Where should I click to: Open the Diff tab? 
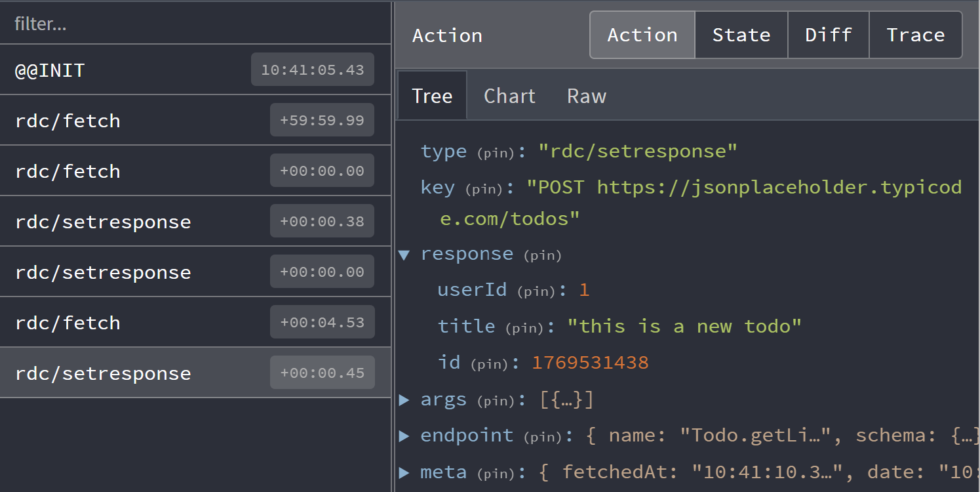click(828, 35)
